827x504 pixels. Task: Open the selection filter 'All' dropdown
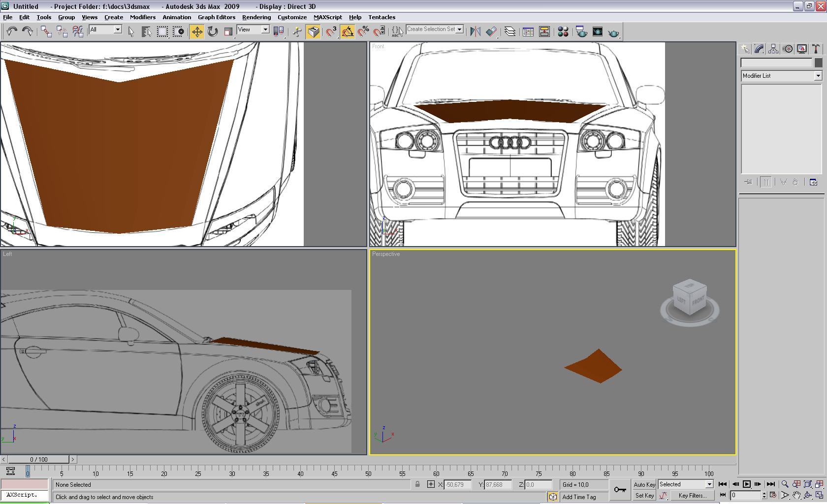105,30
